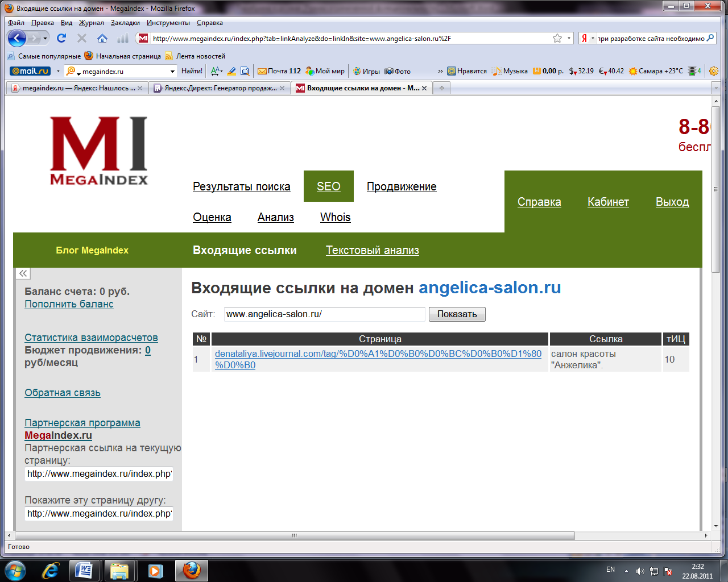The image size is (728, 582).
Task: Switch to Яндекс.Директ tab
Action: point(220,88)
